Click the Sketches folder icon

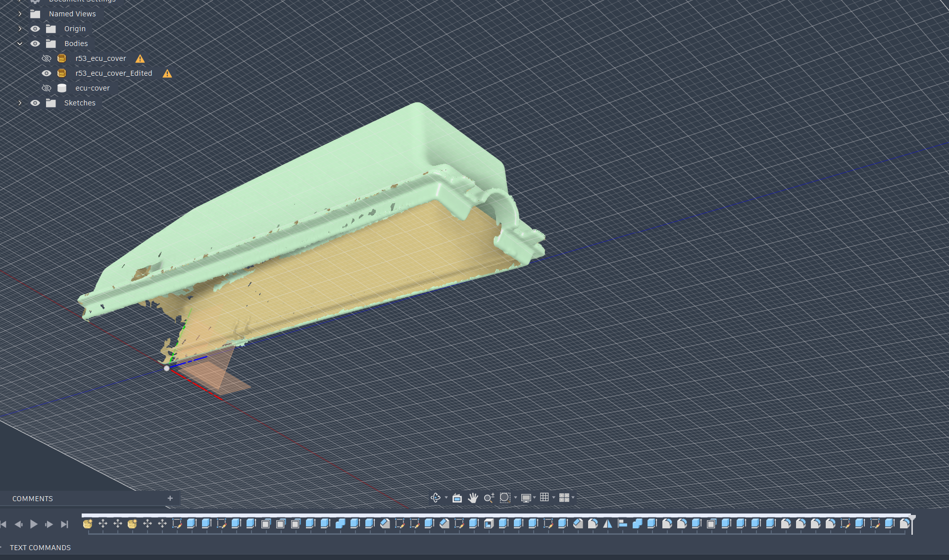tap(51, 103)
